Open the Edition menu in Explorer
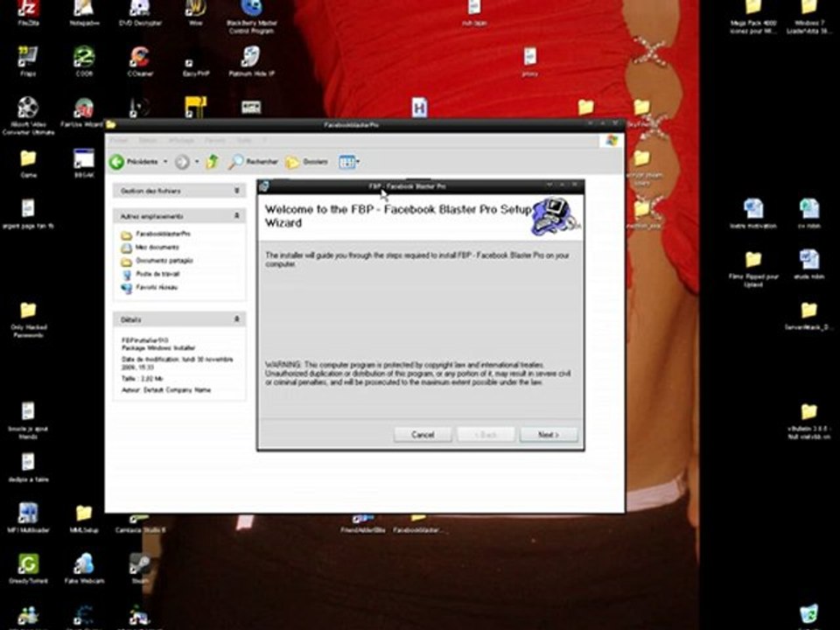 click(148, 140)
